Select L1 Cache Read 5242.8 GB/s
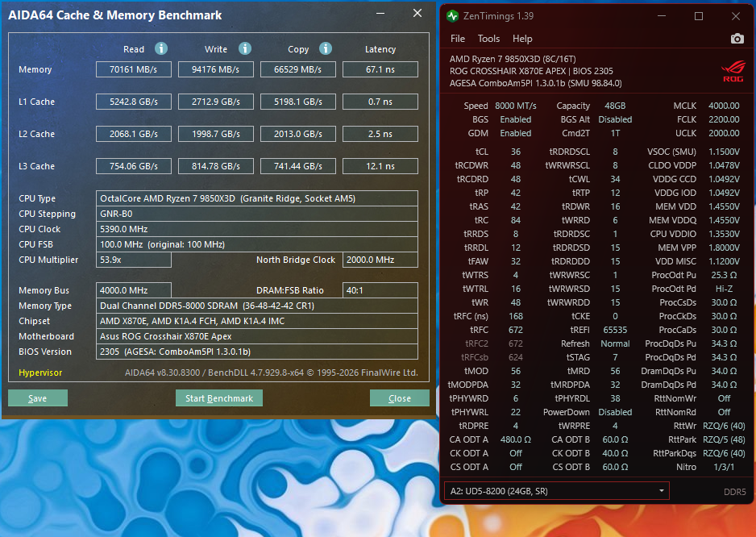The image size is (756, 537). pyautogui.click(x=134, y=102)
